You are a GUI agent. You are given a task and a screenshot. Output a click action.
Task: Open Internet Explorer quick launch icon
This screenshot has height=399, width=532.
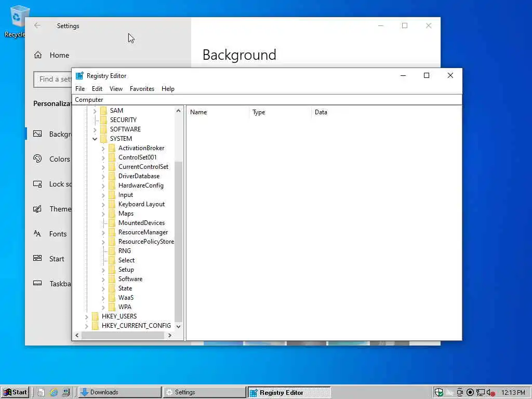pyautogui.click(x=54, y=393)
